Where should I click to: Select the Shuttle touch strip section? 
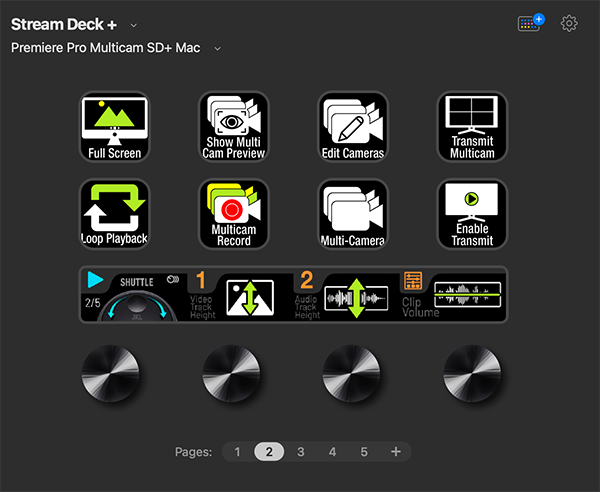click(133, 295)
